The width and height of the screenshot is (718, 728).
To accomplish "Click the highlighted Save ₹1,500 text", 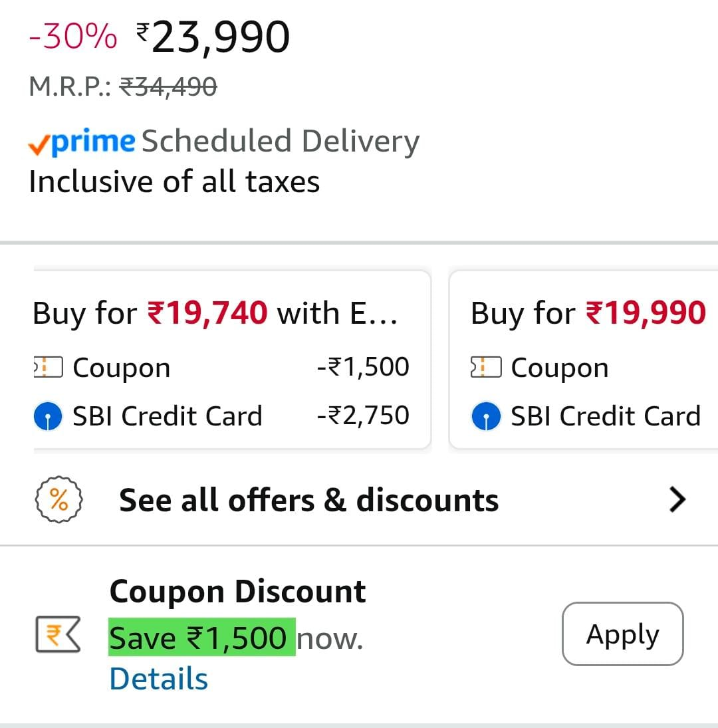I will [201, 638].
